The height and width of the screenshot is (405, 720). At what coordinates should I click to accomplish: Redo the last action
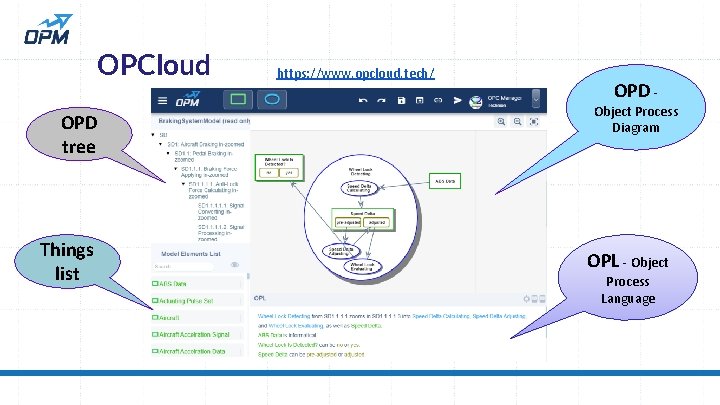coord(382,100)
